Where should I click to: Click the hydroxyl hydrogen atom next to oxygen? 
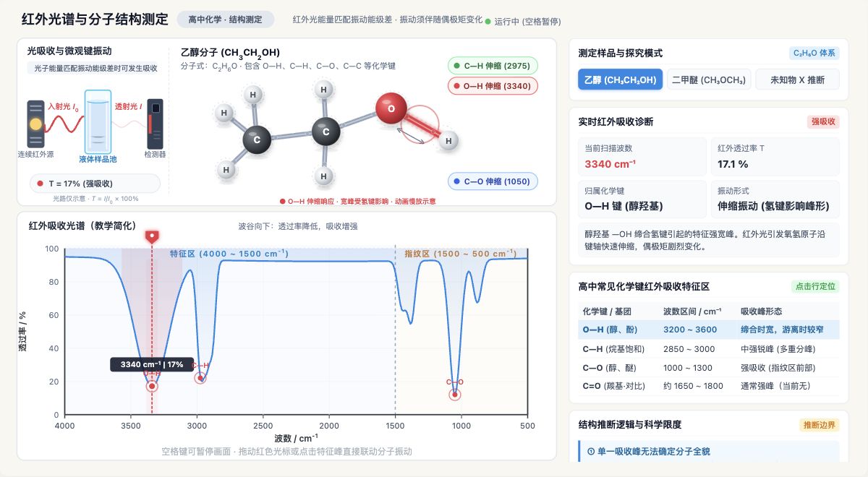(x=449, y=140)
